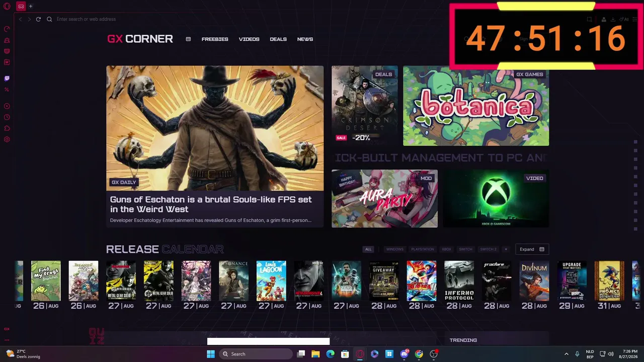Filter release calendar by Xbox
The height and width of the screenshot is (362, 644).
coord(446,249)
